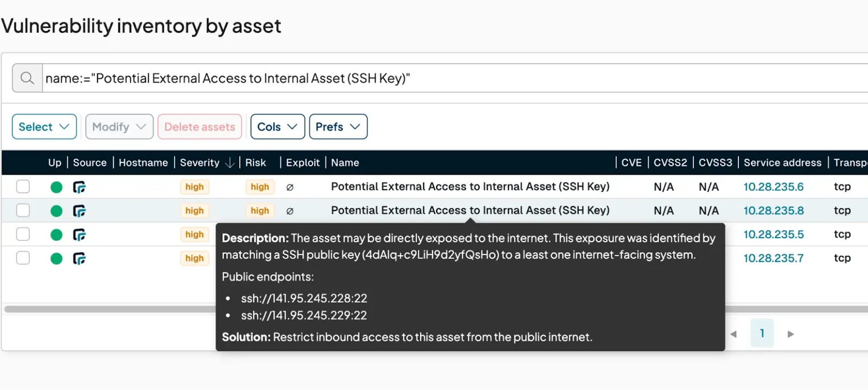868x390 pixels.
Task: Click the source icon in the first row
Action: point(79,187)
